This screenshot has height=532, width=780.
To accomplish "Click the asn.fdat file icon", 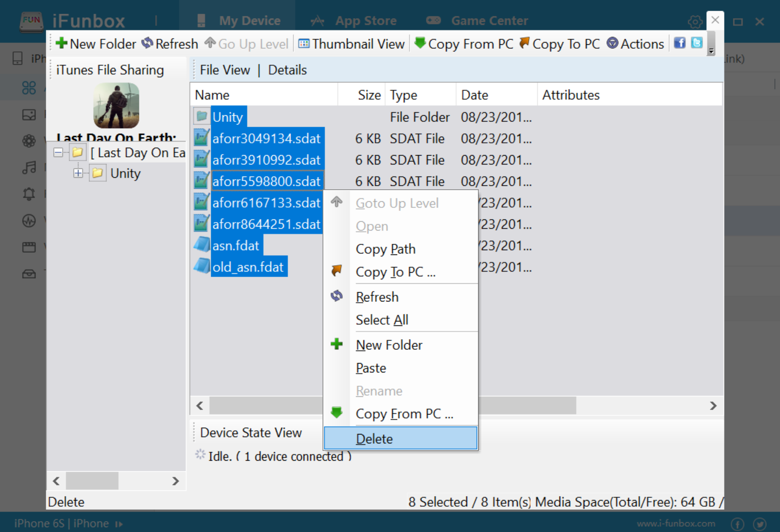I will (202, 245).
